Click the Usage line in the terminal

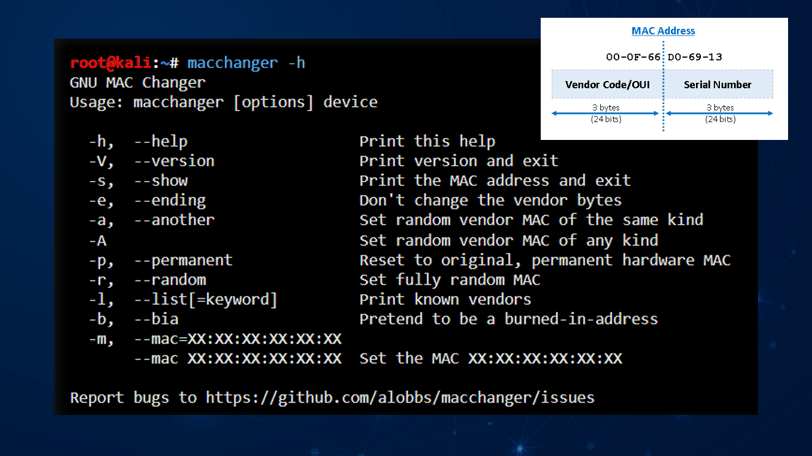(x=223, y=102)
